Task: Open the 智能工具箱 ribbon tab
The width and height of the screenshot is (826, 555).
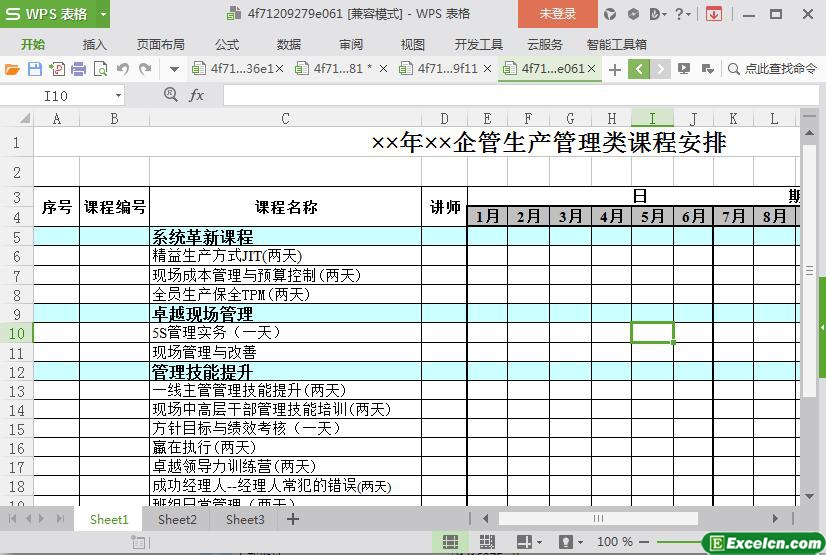Action: (616, 44)
